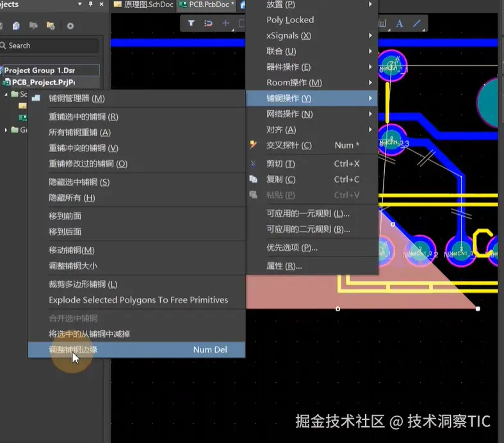
Task: Click the Search field in Projects panel
Action: click(x=49, y=46)
